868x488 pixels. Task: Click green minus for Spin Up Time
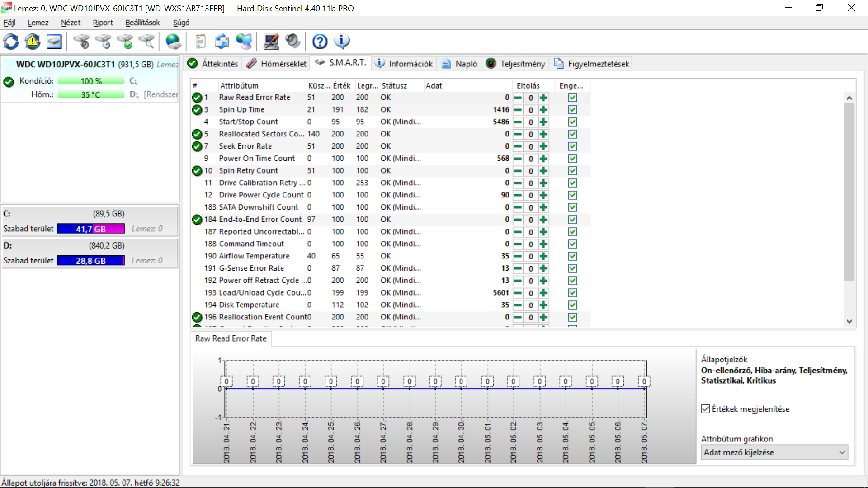pos(518,110)
